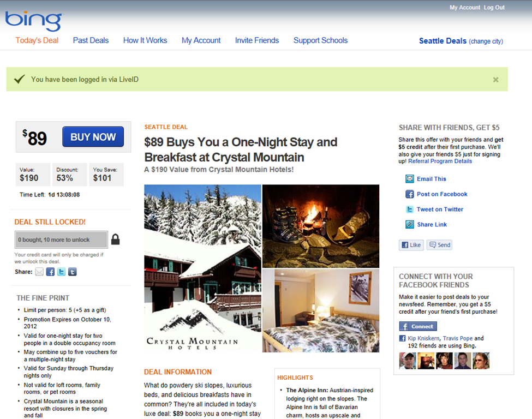This screenshot has height=419, width=532.
Task: Change city next to Seattle Deals
Action: [486, 41]
